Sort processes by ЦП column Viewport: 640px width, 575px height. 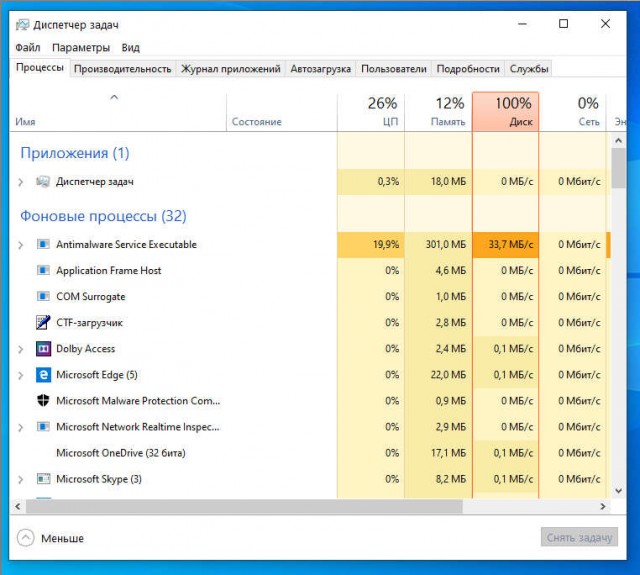click(x=371, y=111)
